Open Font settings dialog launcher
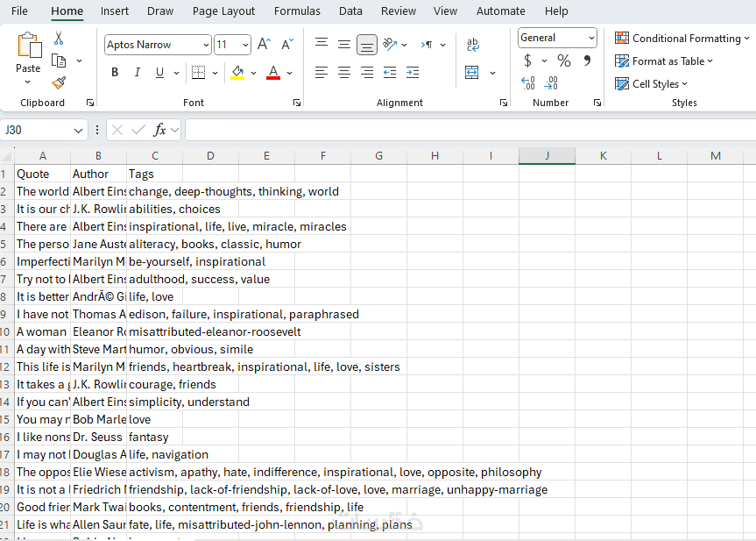756x541 pixels. [297, 103]
